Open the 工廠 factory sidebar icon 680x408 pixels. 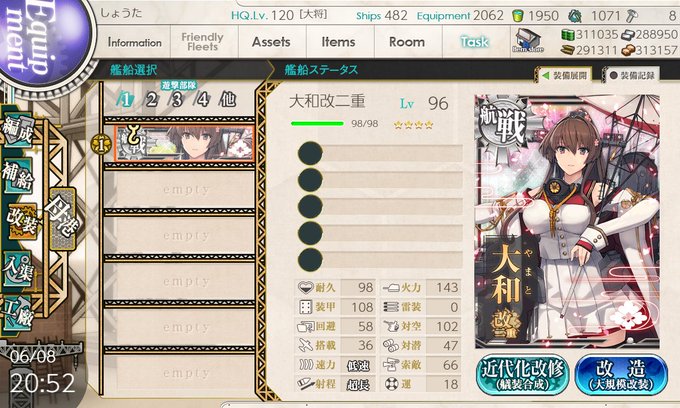click(x=18, y=313)
